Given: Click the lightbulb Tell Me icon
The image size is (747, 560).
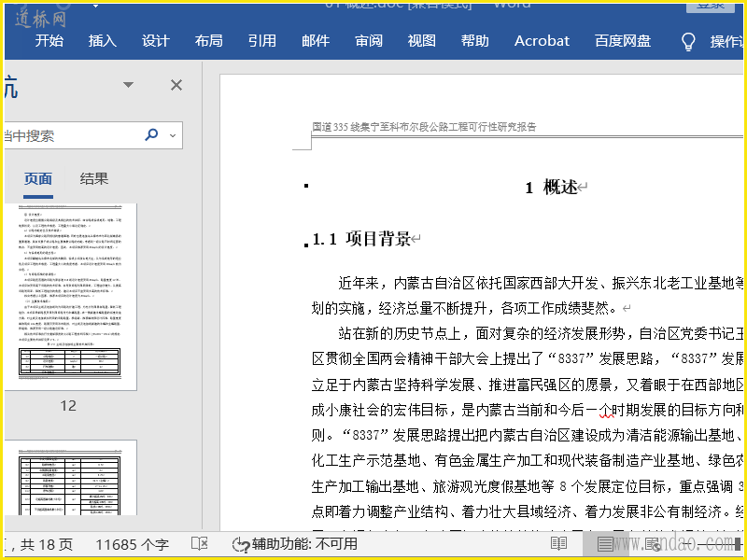Looking at the screenshot, I should pos(688,41).
